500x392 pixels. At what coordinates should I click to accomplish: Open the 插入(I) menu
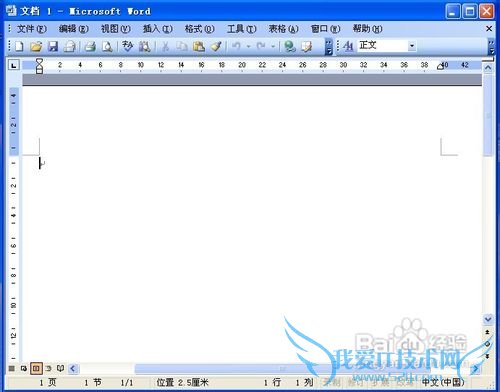158,29
